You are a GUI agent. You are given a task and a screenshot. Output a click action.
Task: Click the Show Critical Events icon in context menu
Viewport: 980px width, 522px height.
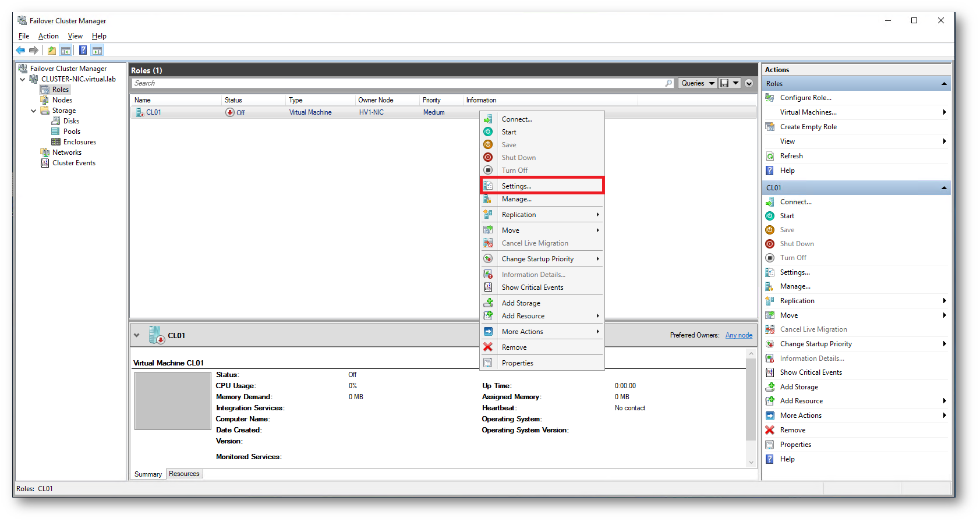(488, 287)
